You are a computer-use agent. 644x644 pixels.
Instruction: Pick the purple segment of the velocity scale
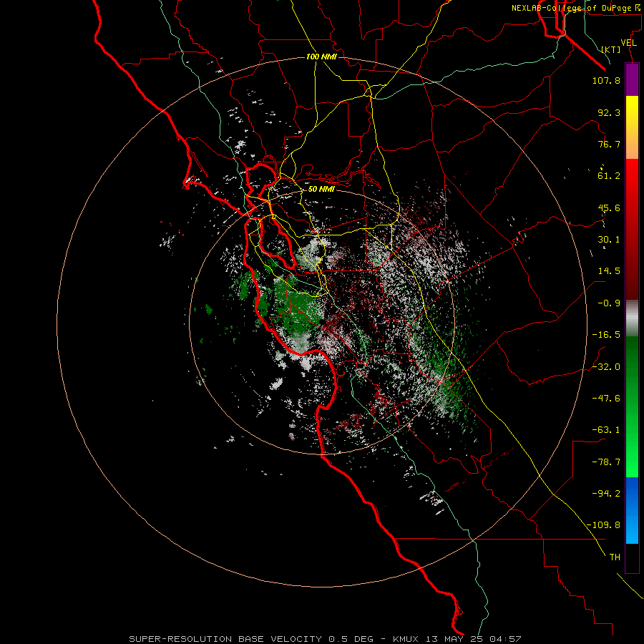click(x=632, y=79)
